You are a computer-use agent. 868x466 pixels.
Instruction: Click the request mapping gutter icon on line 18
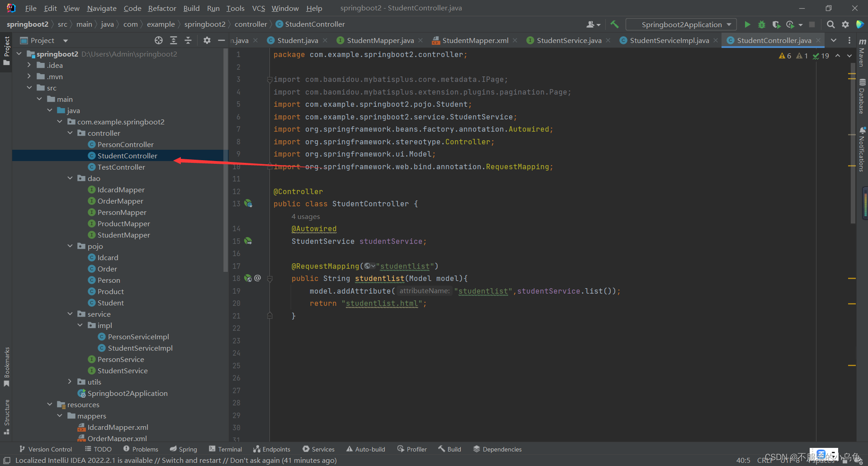248,278
